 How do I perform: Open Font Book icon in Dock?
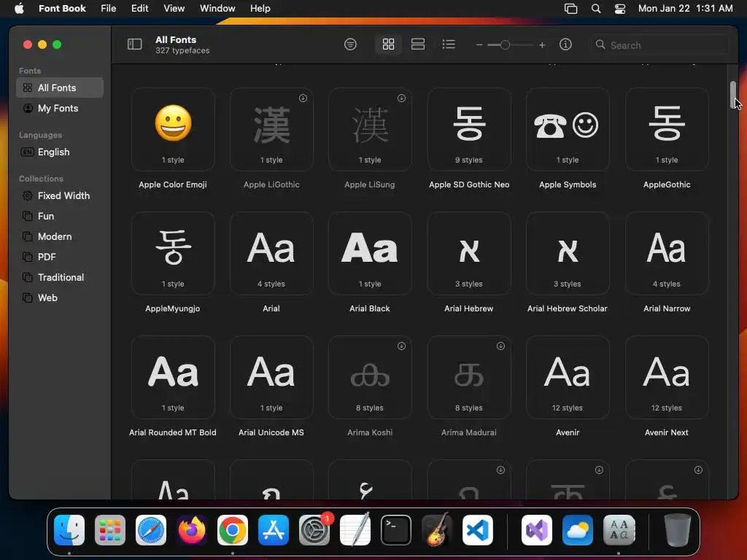click(x=619, y=530)
